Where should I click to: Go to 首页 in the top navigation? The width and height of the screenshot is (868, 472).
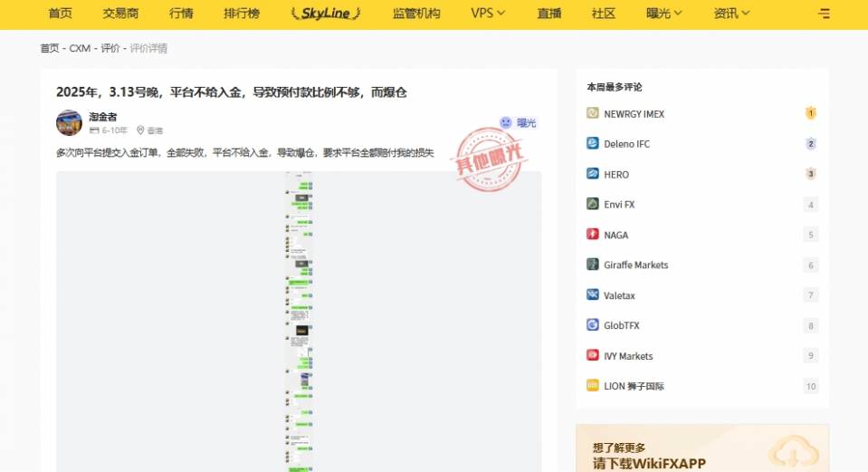click(61, 13)
